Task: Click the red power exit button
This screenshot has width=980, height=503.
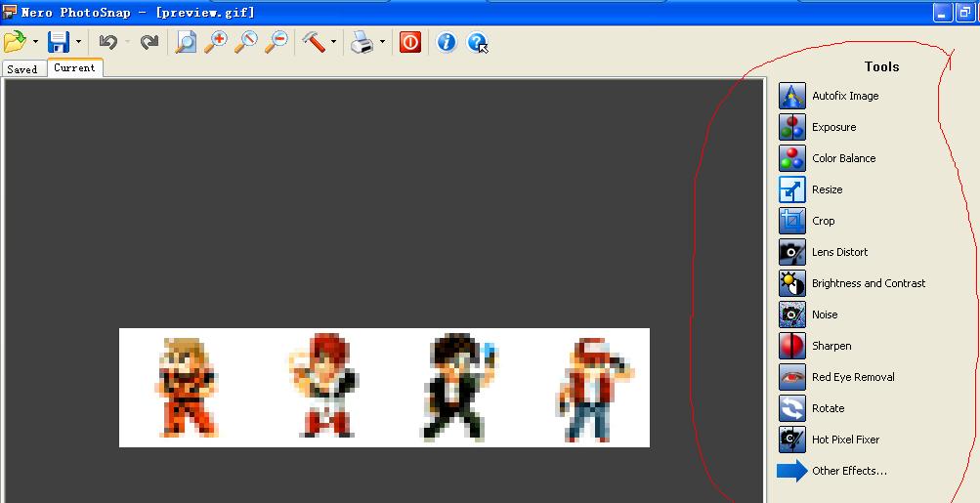Action: pyautogui.click(x=410, y=42)
